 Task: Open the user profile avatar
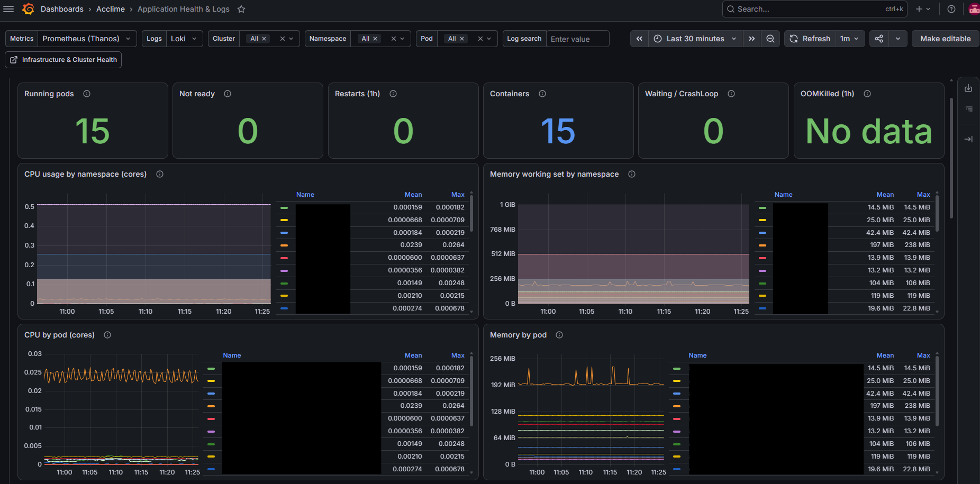974,9
